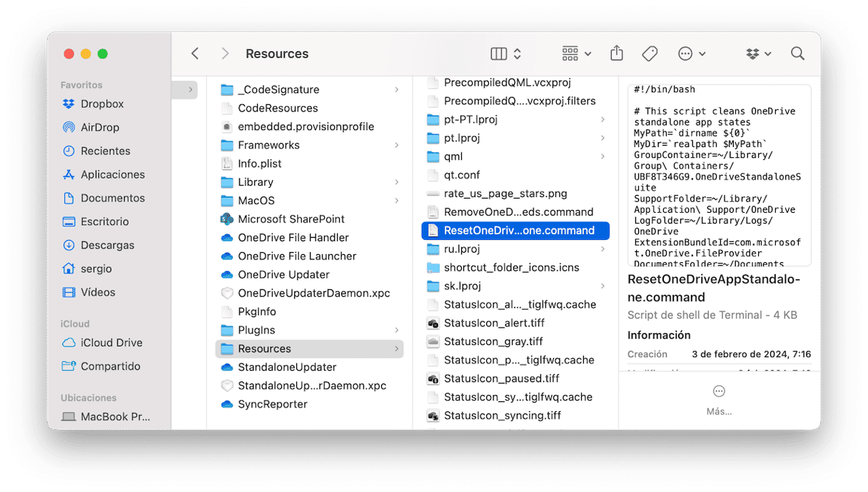Select the MacBook Pro location
The height and width of the screenshot is (492, 868).
coord(113,417)
